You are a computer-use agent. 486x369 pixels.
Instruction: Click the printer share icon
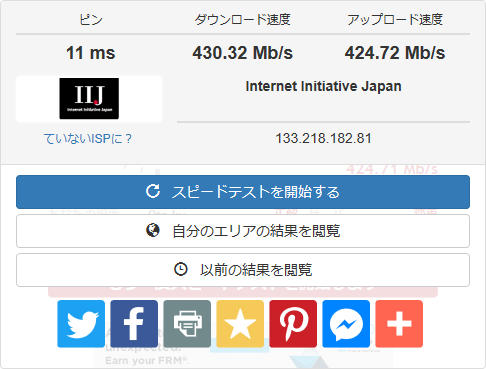[x=187, y=324]
